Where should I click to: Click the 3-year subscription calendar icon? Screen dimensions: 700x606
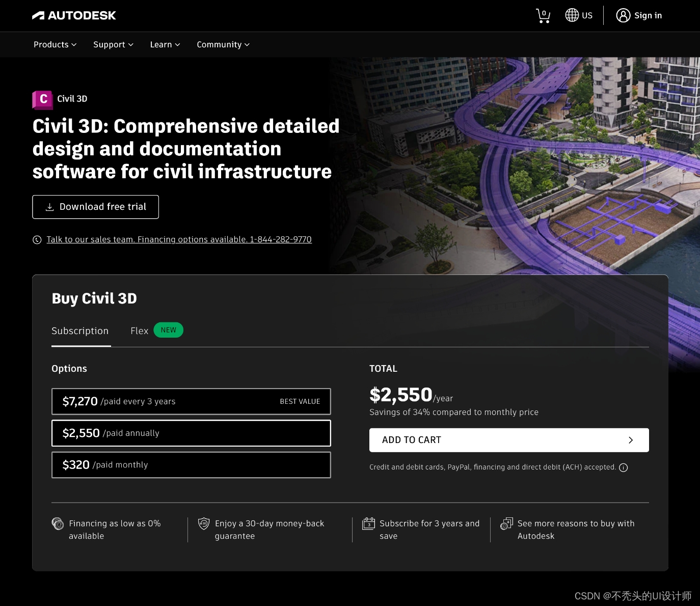[x=368, y=524]
